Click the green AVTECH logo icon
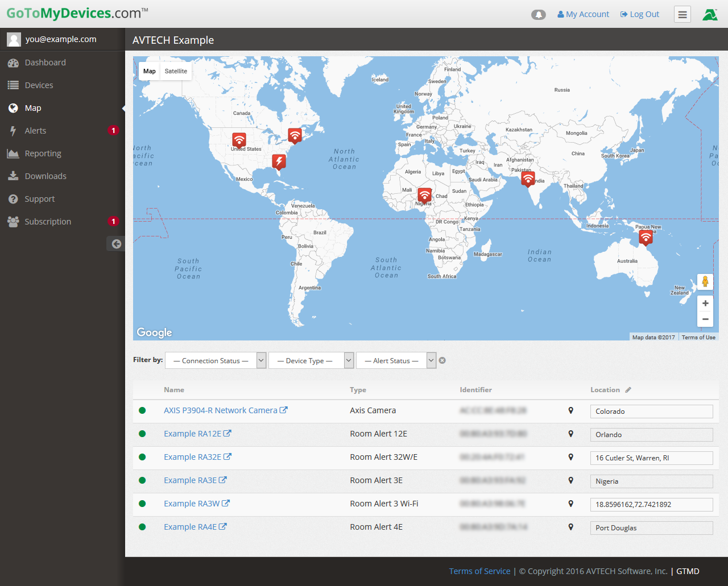Image resolution: width=728 pixels, height=586 pixels. (x=710, y=14)
